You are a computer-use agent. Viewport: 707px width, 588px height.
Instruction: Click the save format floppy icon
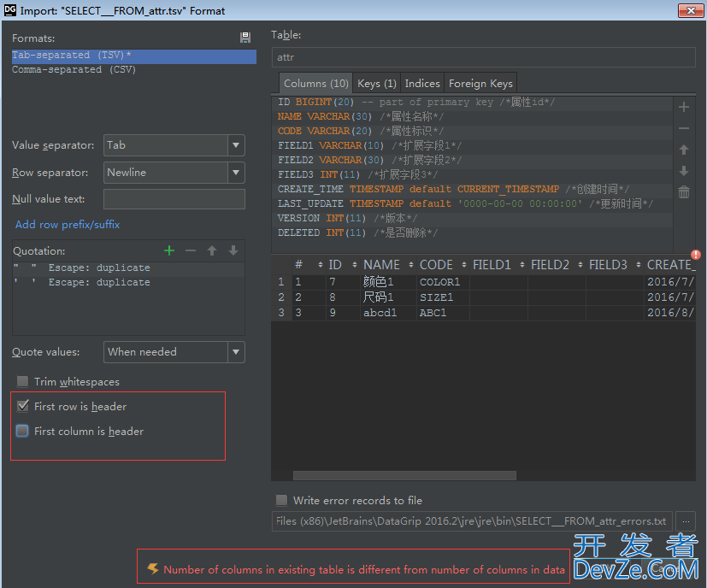coord(245,38)
